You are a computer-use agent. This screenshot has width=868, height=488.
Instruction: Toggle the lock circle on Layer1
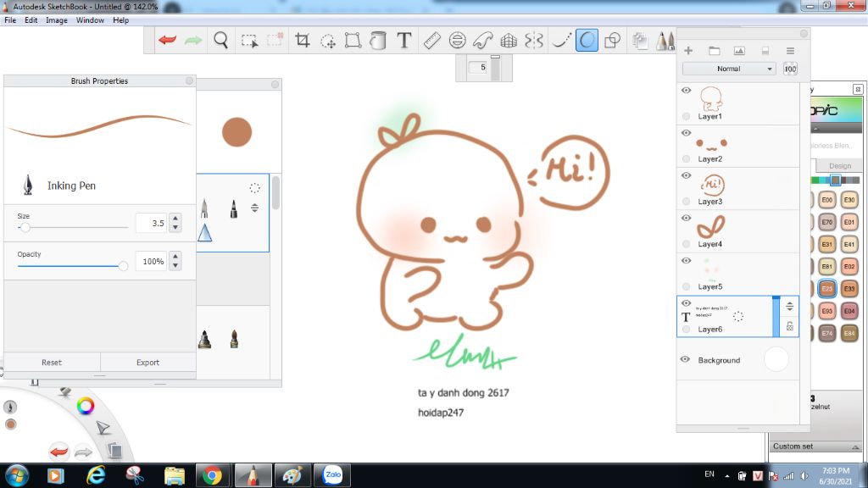[x=686, y=116]
